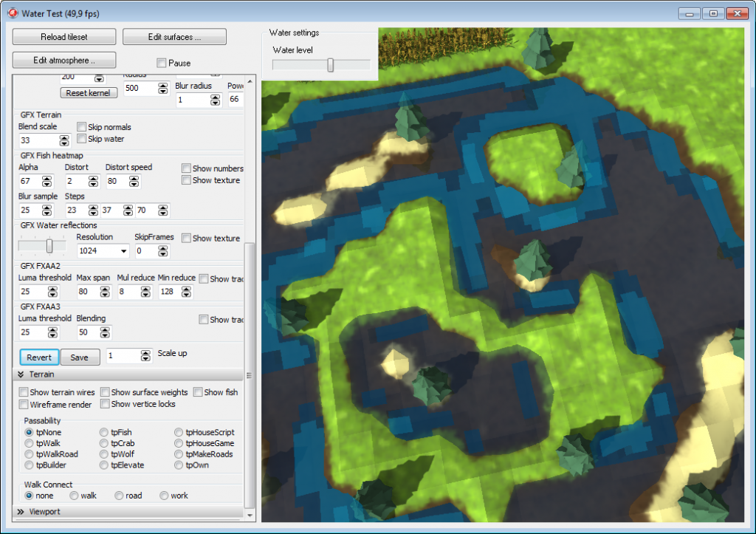The image size is (756, 534).
Task: Click the settings panel vertical scrollbar
Action: (x=250, y=376)
